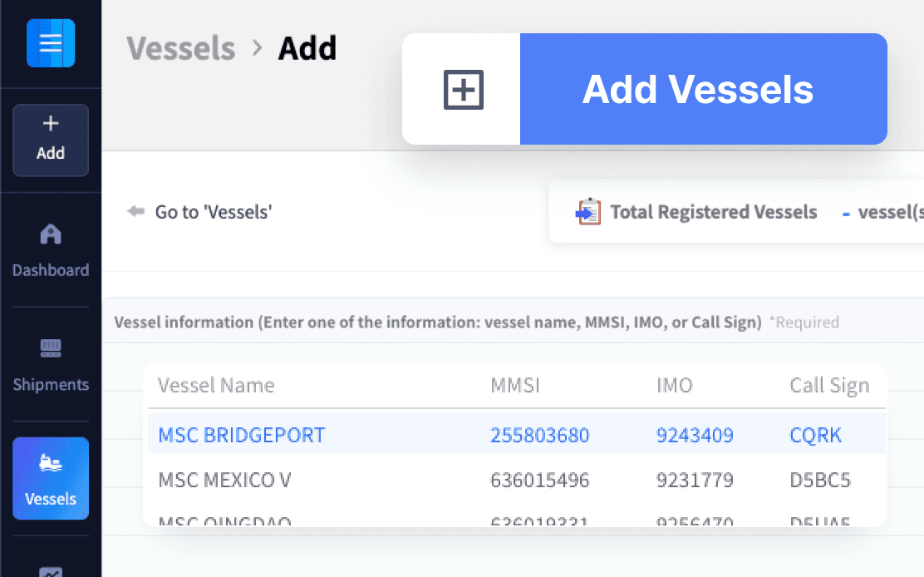The image size is (924, 577).
Task: Open MSC BRIDGEPORT vessel details
Action: click(x=242, y=435)
